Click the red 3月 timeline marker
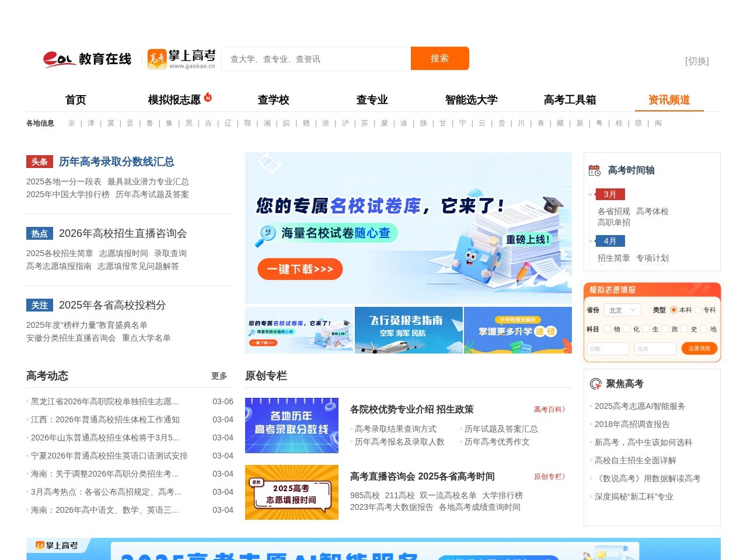This screenshot has height=560, width=747. point(610,194)
